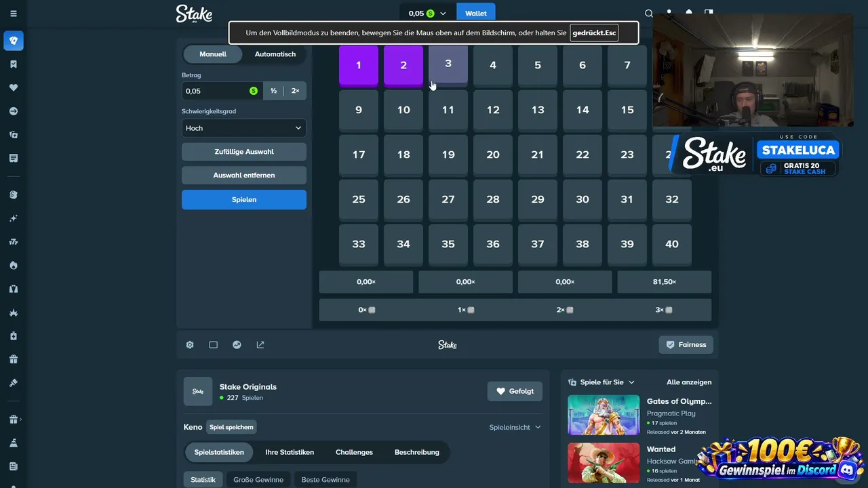Click the sparkle stars sidebar icon
This screenshot has width=868, height=488.
click(14, 218)
